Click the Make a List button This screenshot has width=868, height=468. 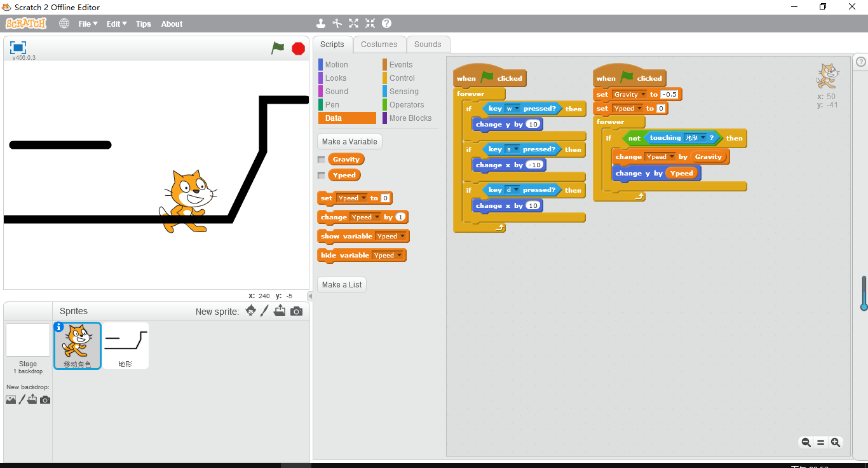[342, 285]
